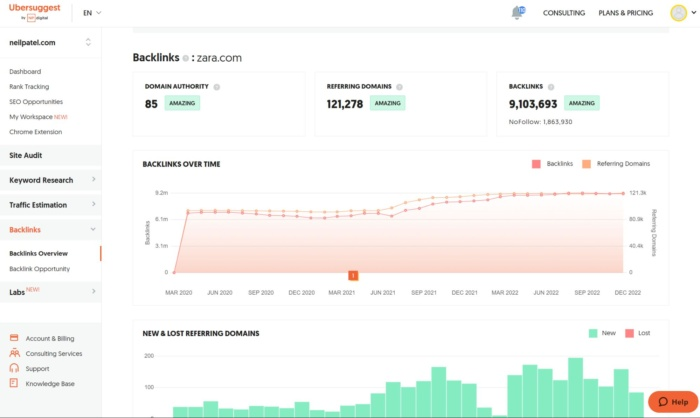The width and height of the screenshot is (700, 418).
Task: Toggle the Lost legend red swatch
Action: click(629, 333)
